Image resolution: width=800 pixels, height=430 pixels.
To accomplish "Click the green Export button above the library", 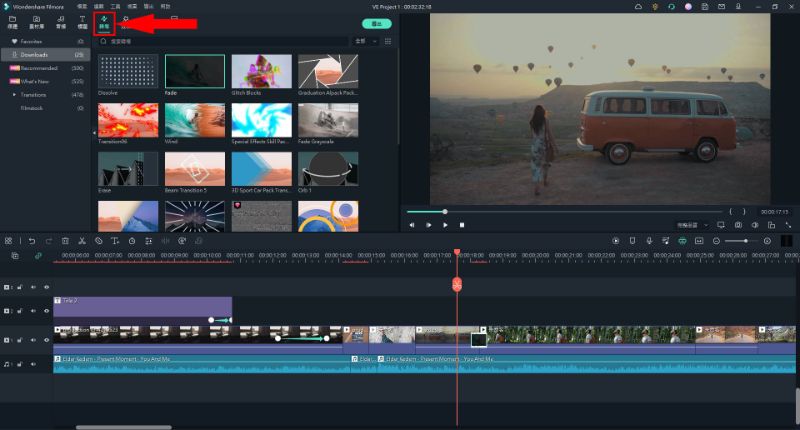I will coord(377,23).
